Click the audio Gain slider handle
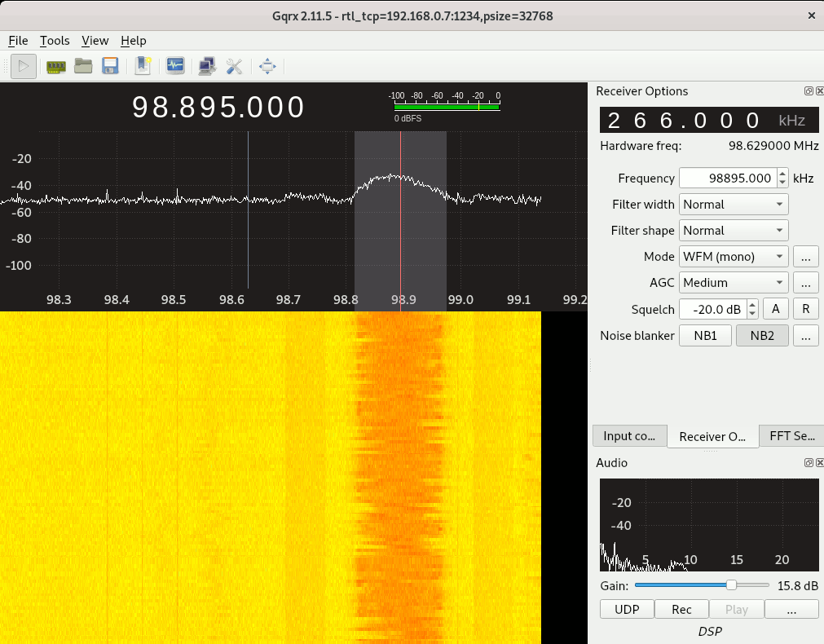This screenshot has width=824, height=644. 731,584
